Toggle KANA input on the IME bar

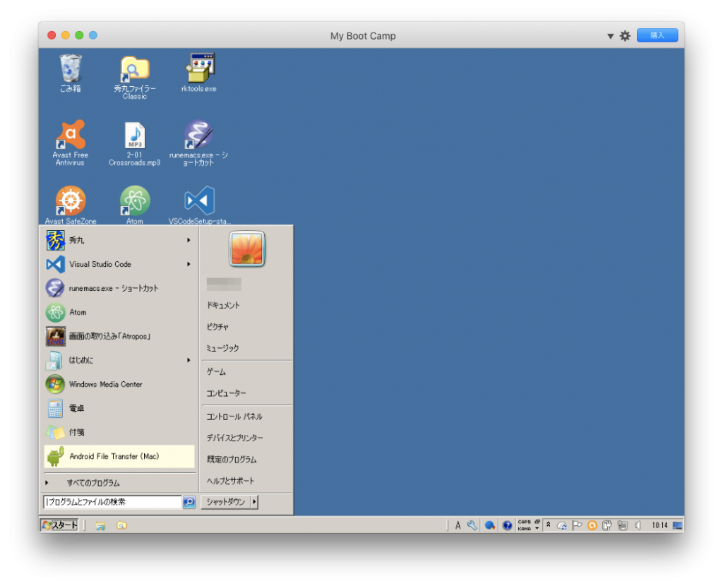pyautogui.click(x=524, y=527)
